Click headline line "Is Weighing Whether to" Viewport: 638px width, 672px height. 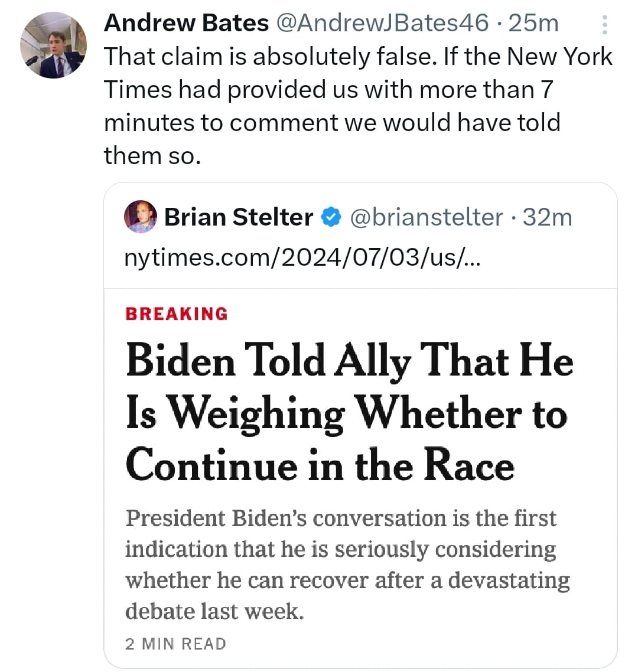click(x=346, y=413)
